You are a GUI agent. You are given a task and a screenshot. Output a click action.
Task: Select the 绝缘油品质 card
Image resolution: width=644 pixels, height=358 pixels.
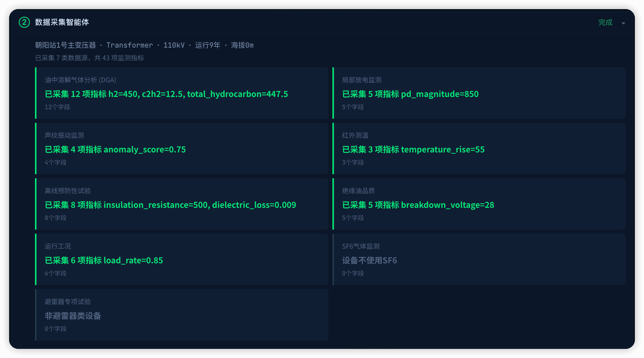(479, 204)
